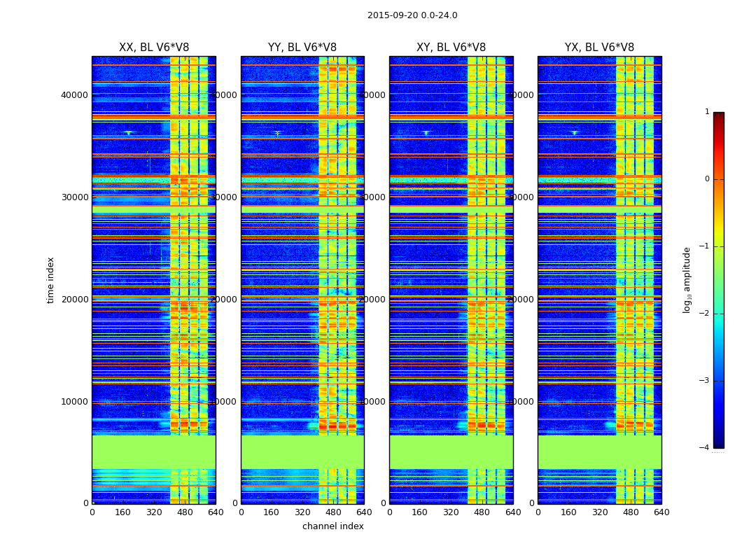Click the 480 tick label under YY panel

click(x=333, y=512)
